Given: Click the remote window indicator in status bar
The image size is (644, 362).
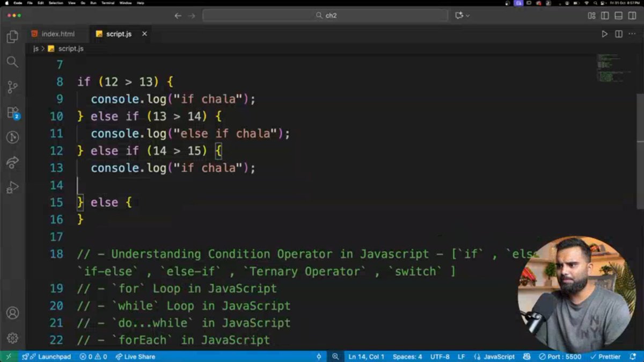Looking at the screenshot, I should pos(8,357).
